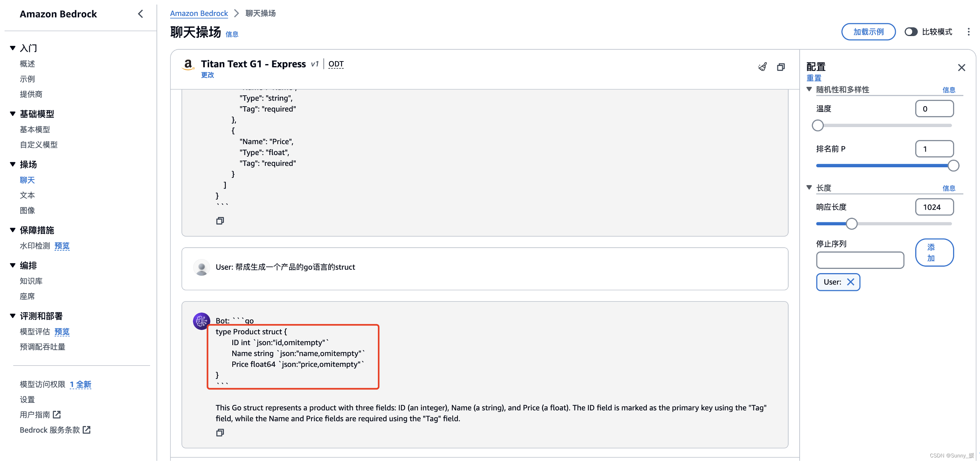Click the Amazon logo beside model name
This screenshot has width=980, height=462.
point(188,65)
